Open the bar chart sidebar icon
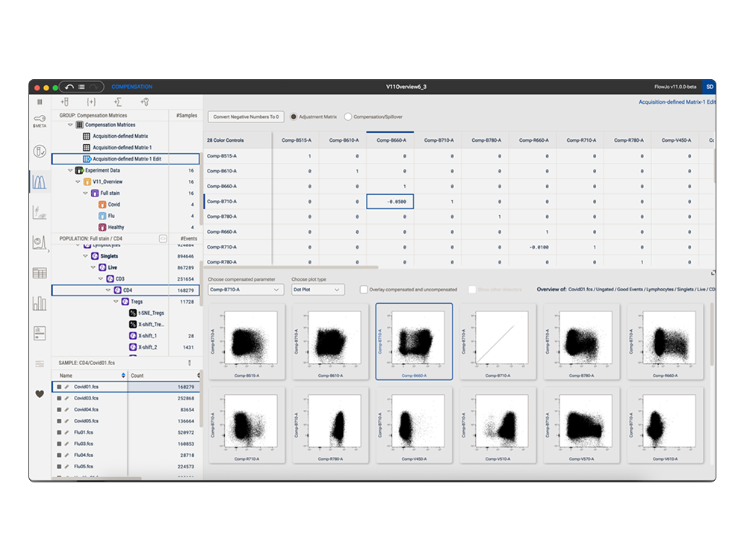The width and height of the screenshot is (747, 560). [x=40, y=303]
